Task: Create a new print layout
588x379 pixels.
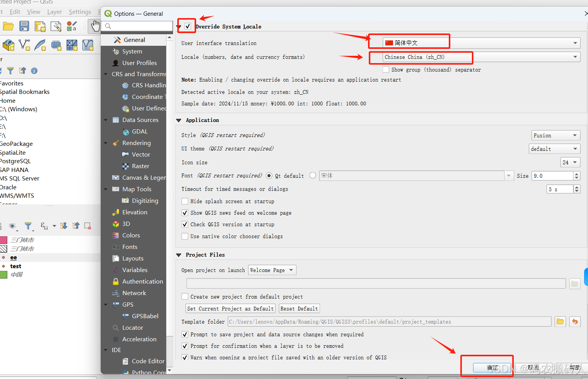Action: [x=40, y=26]
